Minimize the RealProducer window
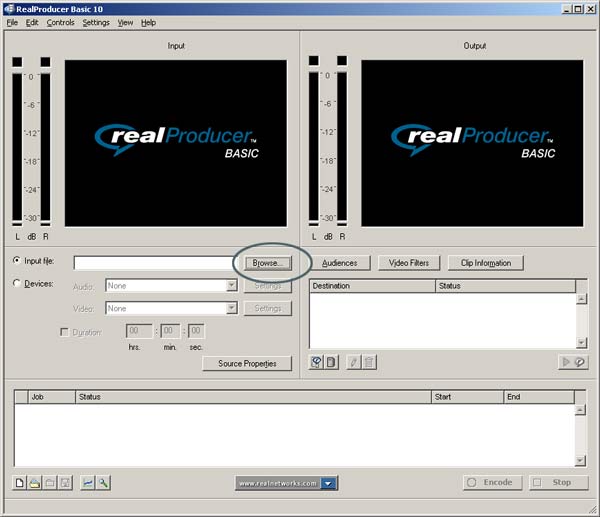Viewport: 600px width, 517px height. [x=567, y=9]
